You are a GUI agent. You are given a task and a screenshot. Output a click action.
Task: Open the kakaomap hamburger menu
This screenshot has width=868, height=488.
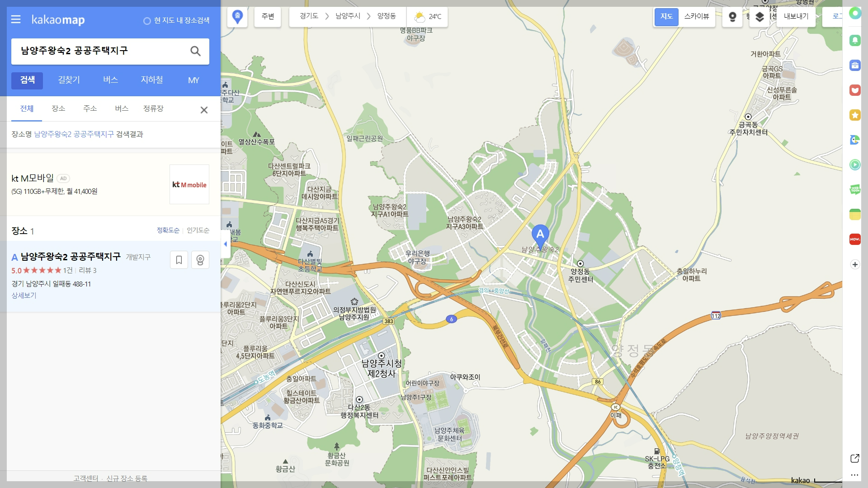point(16,19)
